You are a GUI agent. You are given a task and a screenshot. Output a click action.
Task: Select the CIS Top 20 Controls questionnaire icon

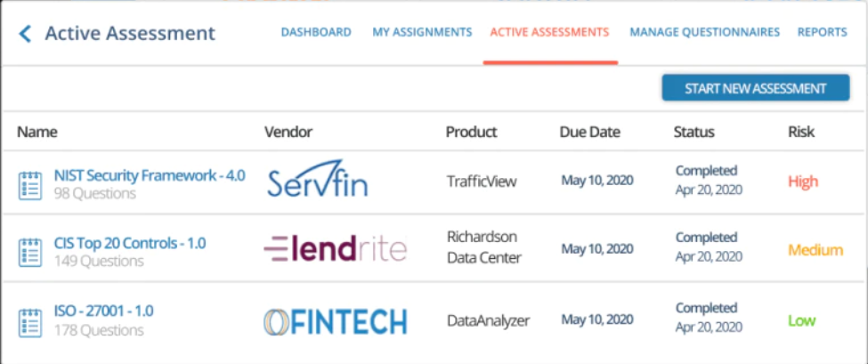click(x=30, y=252)
